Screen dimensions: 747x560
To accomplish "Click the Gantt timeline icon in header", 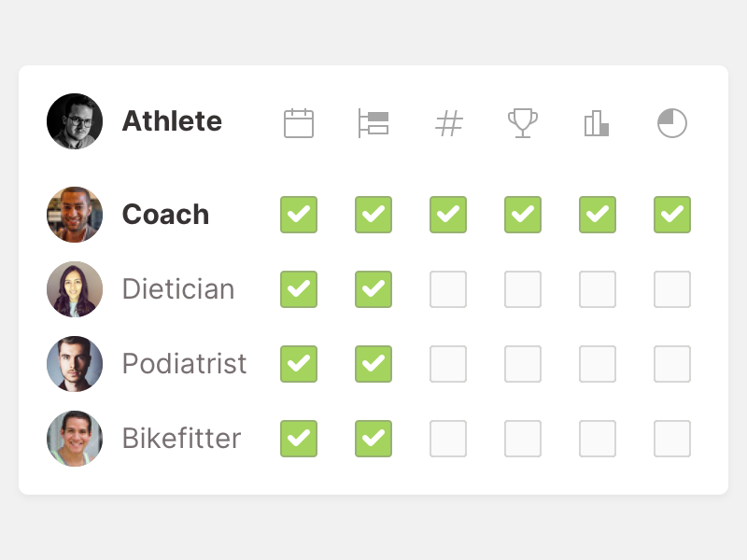I will click(x=373, y=123).
